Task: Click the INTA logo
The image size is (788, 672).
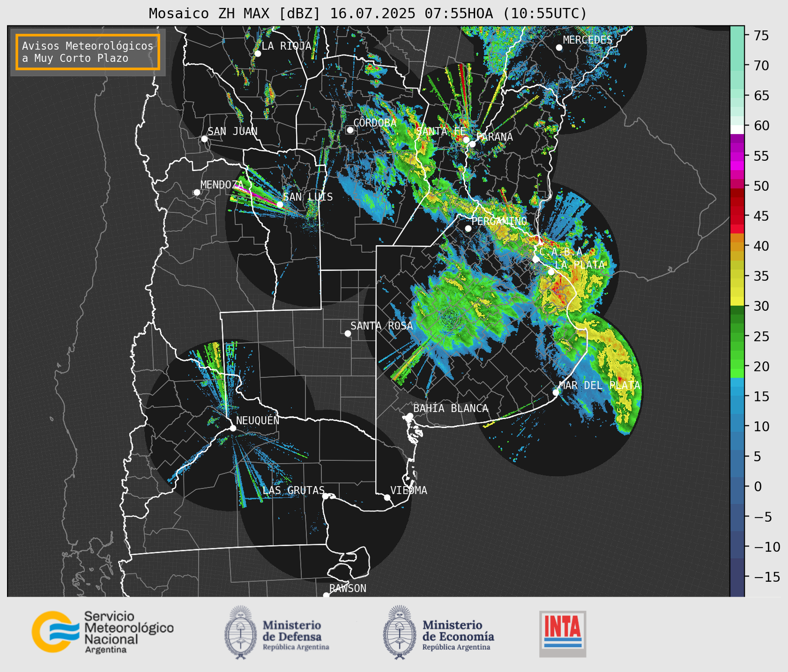Action: (x=563, y=634)
